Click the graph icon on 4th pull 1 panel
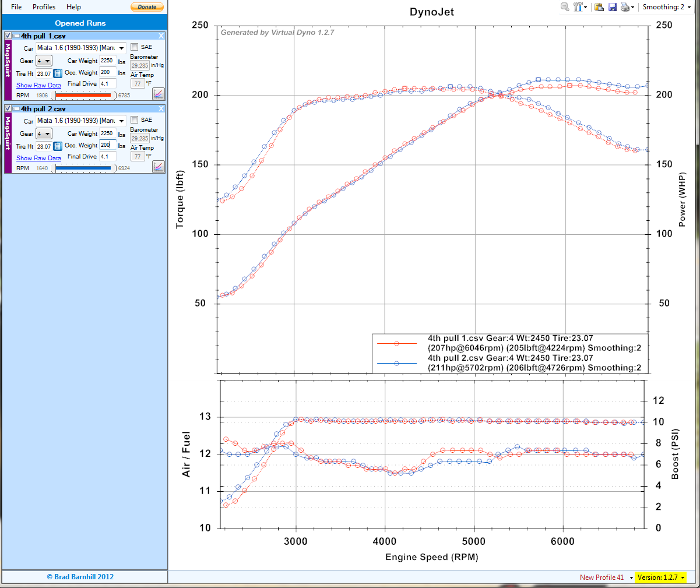700x588 pixels. point(158,94)
